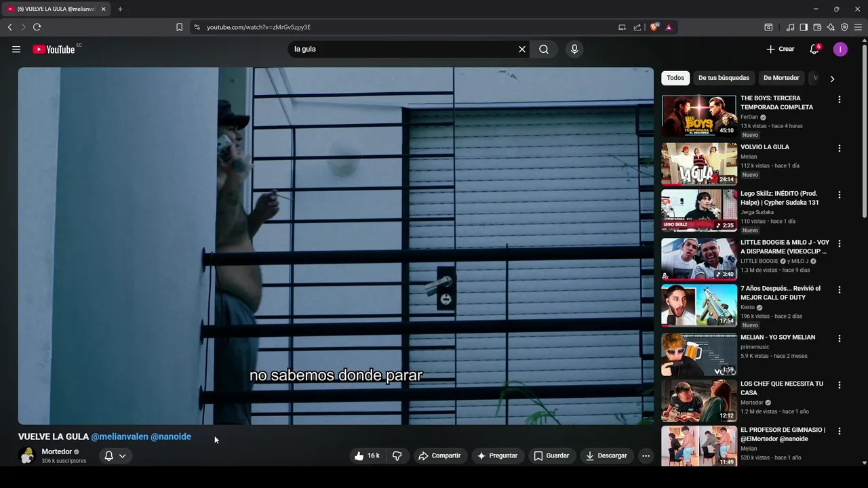This screenshot has width=868, height=488.
Task: Open the MEJOR CALL OF DUTY thumbnail
Action: point(699,305)
